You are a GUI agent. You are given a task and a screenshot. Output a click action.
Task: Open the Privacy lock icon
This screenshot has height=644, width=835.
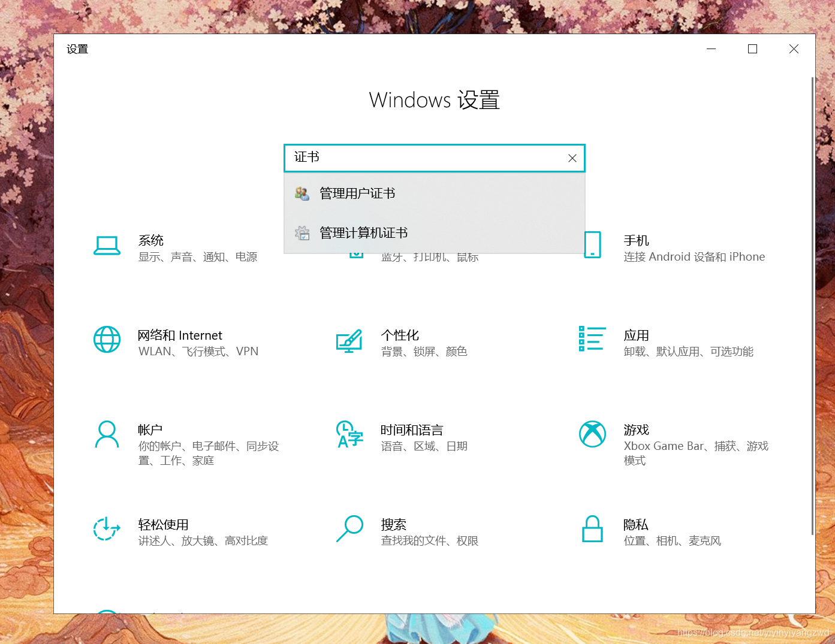(592, 528)
